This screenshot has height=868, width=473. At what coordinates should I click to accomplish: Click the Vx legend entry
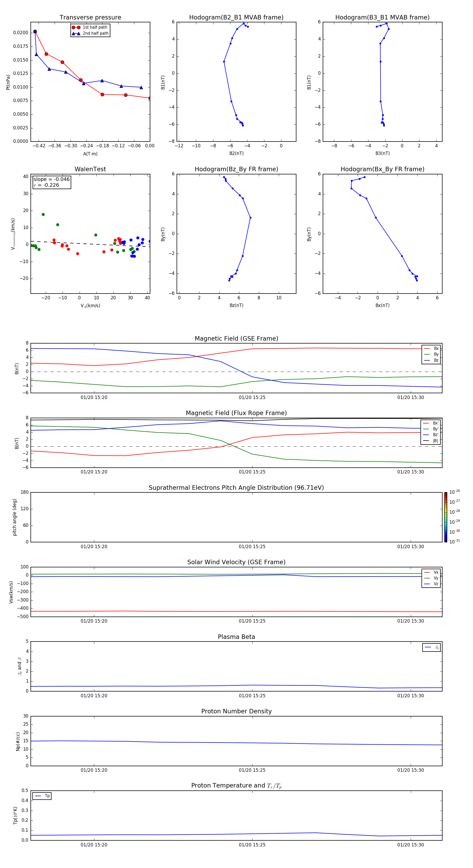coord(431,572)
